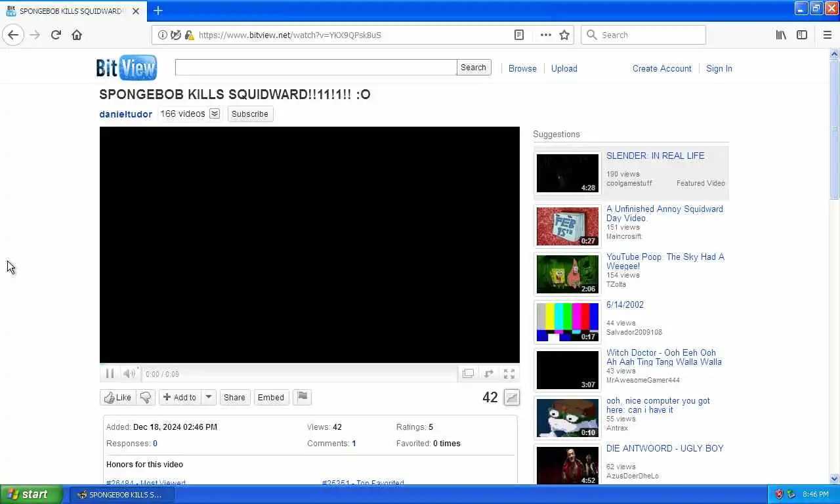Image resolution: width=840 pixels, height=504 pixels.
Task: Click uploader name coolgamestuff
Action: click(x=629, y=183)
